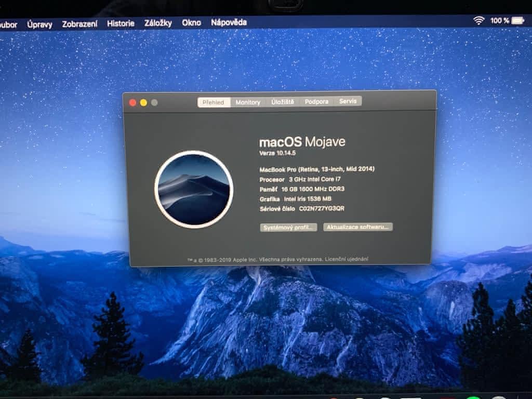Click Aktualizace softwaru button

coord(358,227)
